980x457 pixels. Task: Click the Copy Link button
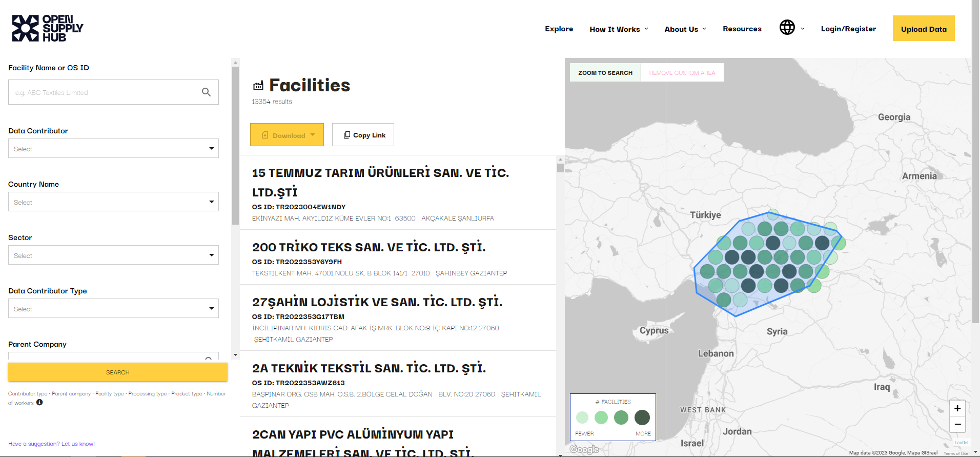pyautogui.click(x=363, y=135)
